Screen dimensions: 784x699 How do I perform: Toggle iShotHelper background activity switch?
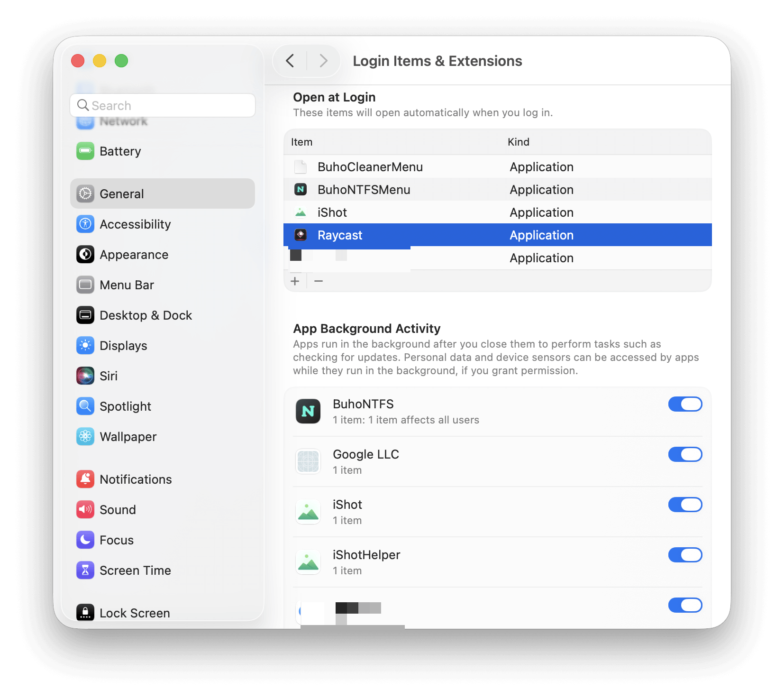(x=685, y=555)
